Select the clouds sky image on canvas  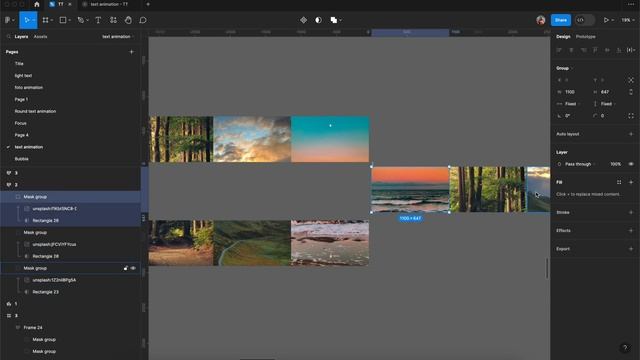(x=252, y=139)
